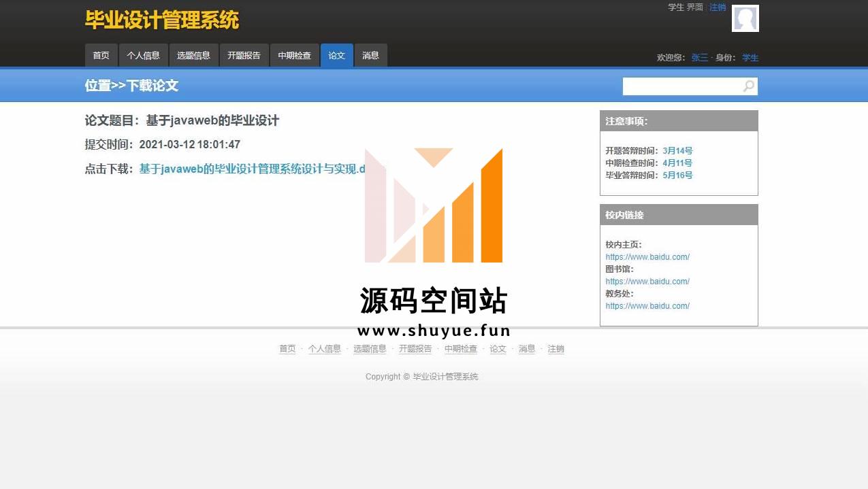Viewport: 868px width, 489px height.
Task: Open the 校内主页 baidu link
Action: (647, 257)
